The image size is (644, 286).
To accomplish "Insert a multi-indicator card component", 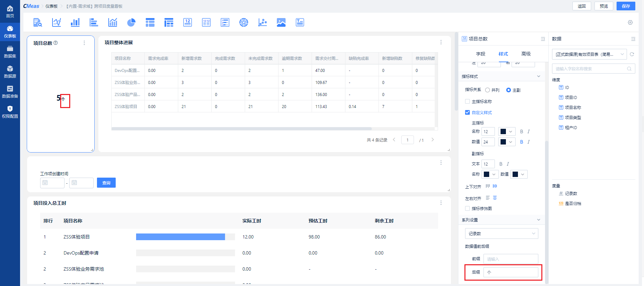I will [x=206, y=22].
